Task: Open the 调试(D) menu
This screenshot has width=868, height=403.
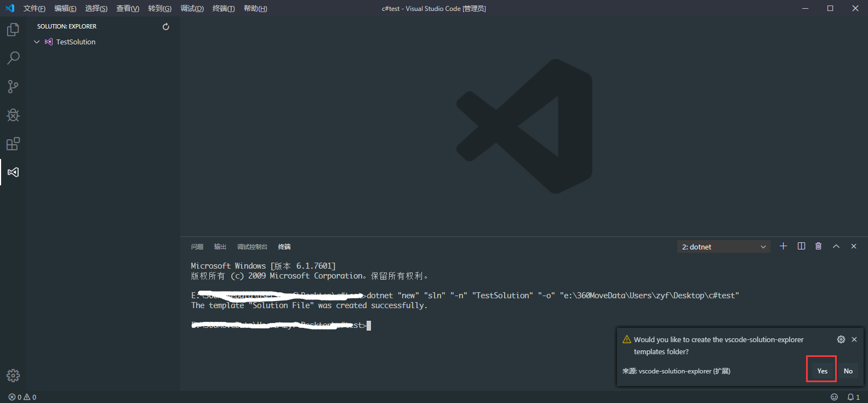Action: pos(192,8)
